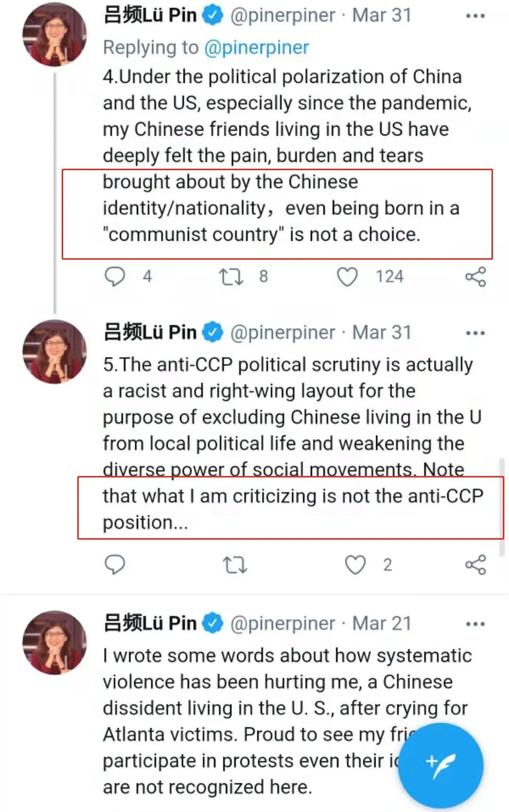509x812 pixels.
Task: Click the verified badge on the Mar 21 tweet
Action: click(x=213, y=623)
